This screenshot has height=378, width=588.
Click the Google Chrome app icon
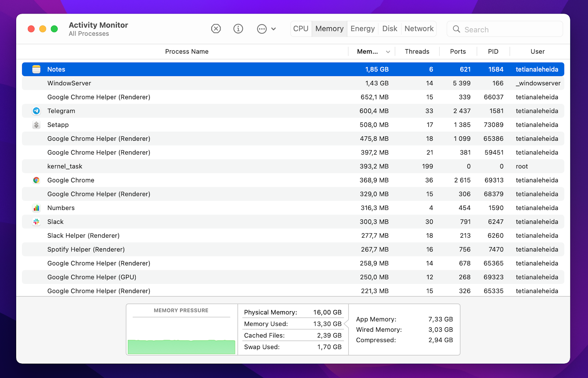[36, 180]
